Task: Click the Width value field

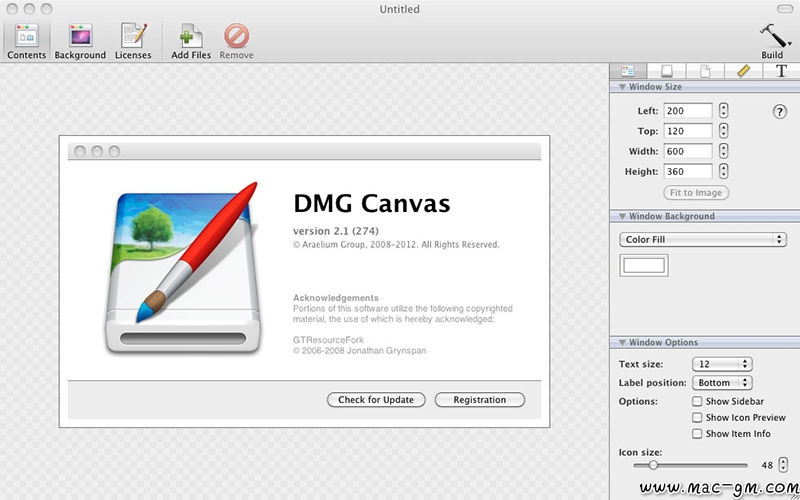Action: (688, 151)
